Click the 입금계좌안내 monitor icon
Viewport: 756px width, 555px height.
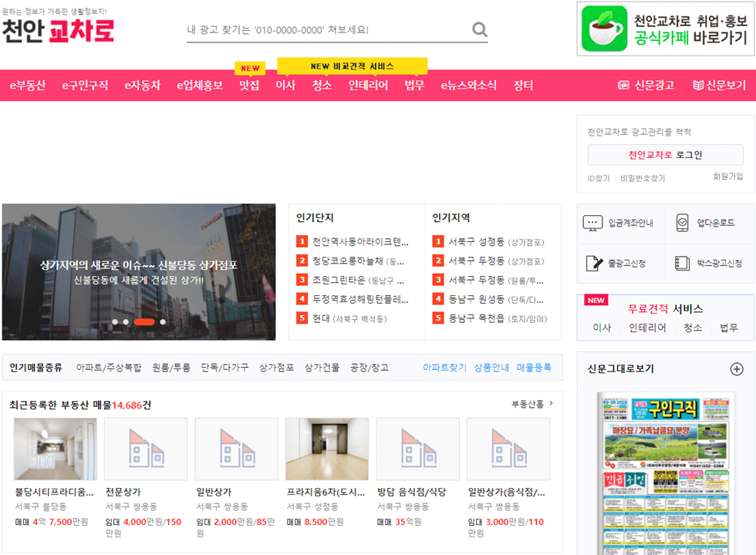tap(592, 223)
